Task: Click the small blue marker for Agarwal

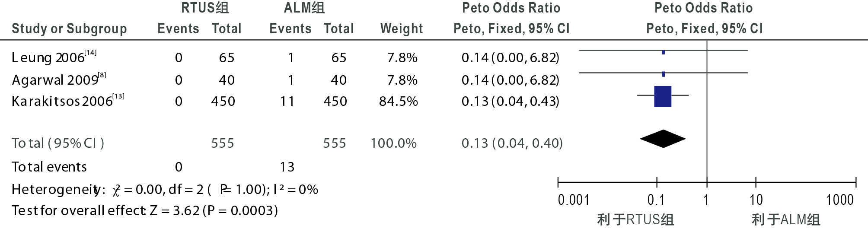Action: [x=664, y=74]
